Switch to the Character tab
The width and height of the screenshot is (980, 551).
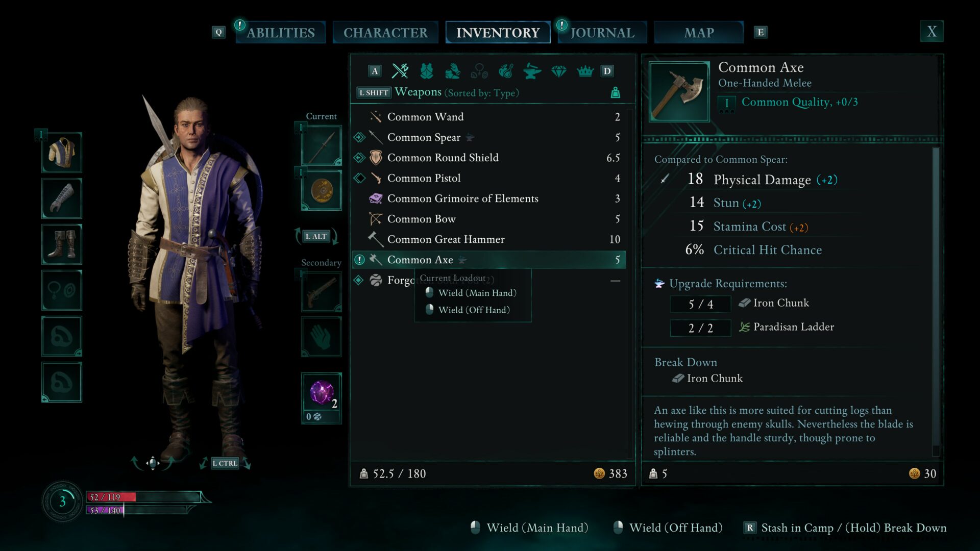[x=385, y=33]
